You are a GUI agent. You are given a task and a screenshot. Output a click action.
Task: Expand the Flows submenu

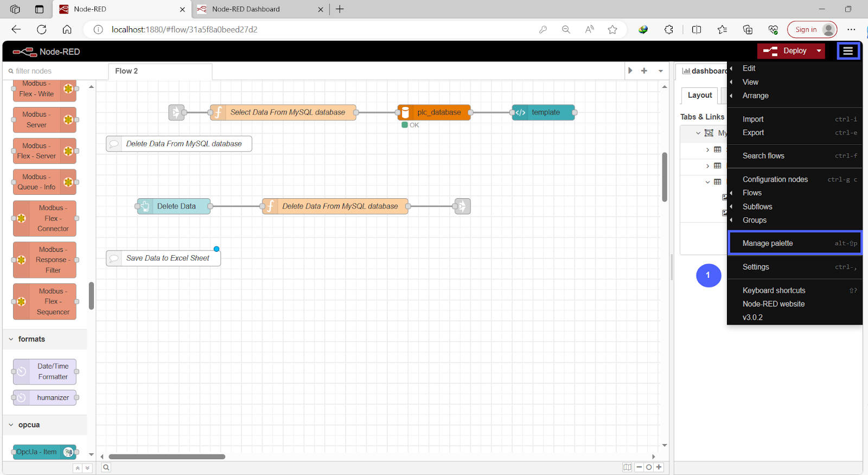pyautogui.click(x=795, y=193)
